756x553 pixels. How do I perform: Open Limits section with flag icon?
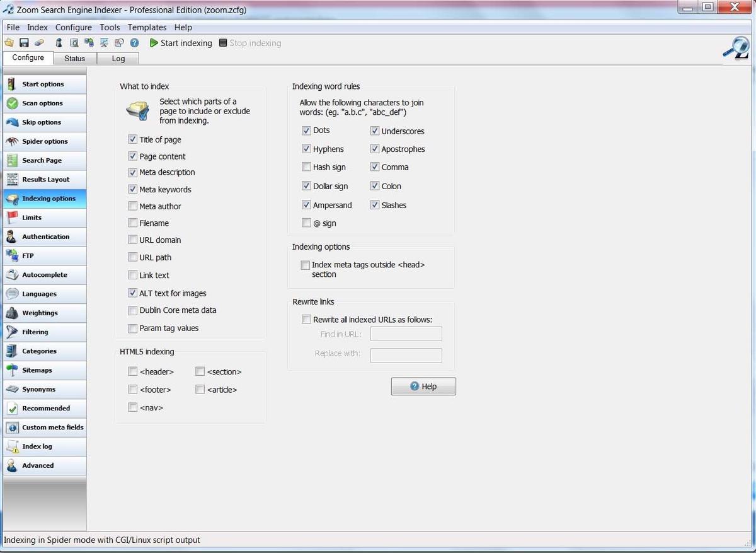click(x=45, y=218)
